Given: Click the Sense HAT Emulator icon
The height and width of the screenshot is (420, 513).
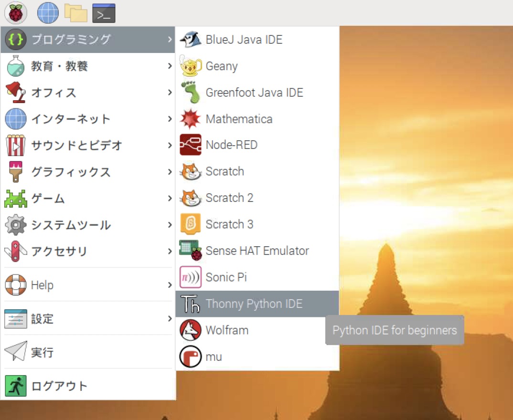Looking at the screenshot, I should (x=191, y=251).
